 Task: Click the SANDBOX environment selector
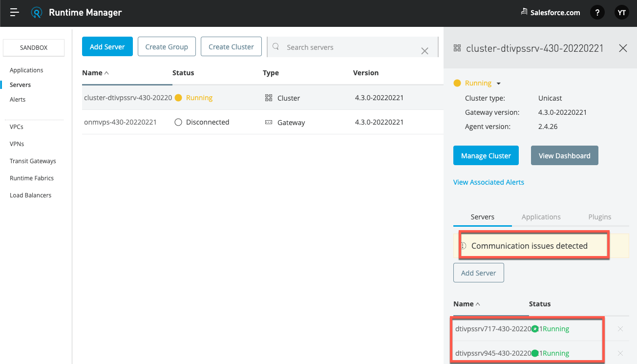coord(33,47)
